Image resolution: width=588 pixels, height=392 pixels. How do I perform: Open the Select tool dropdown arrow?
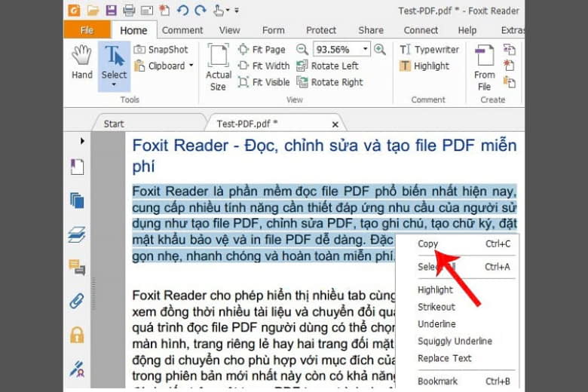pyautogui.click(x=114, y=85)
